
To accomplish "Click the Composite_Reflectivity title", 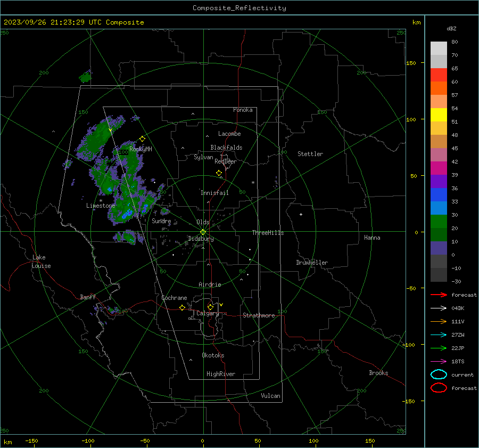I will point(240,8).
